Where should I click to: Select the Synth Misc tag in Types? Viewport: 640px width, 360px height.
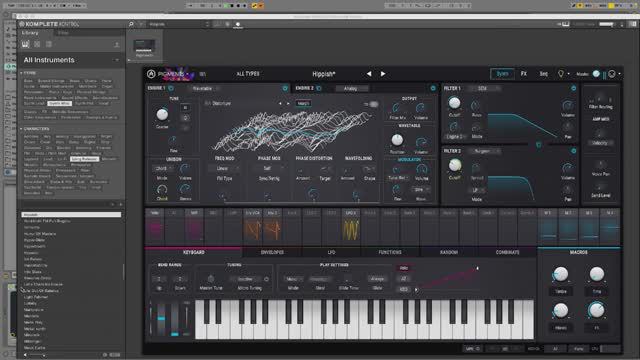pyautogui.click(x=59, y=103)
